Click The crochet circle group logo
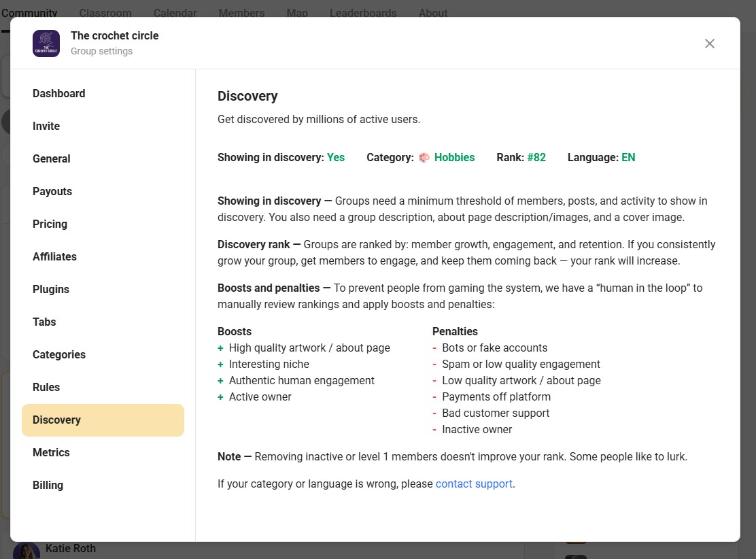 coord(46,44)
